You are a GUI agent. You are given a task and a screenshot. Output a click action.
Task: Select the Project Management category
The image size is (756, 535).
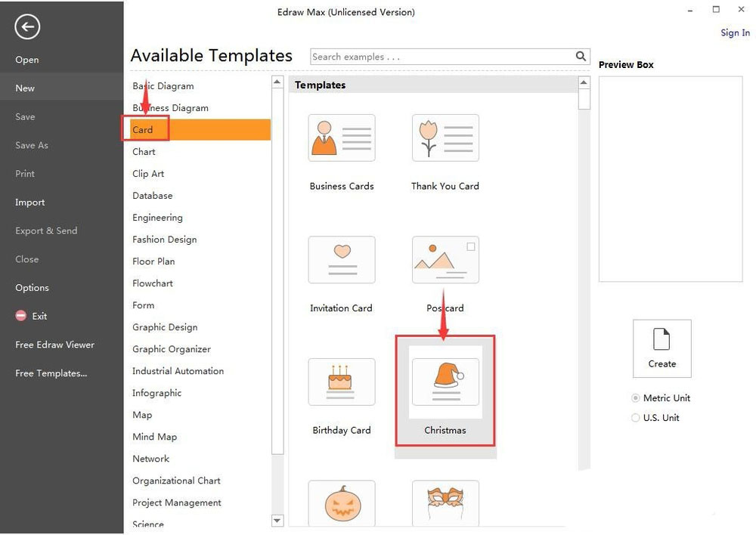[177, 503]
